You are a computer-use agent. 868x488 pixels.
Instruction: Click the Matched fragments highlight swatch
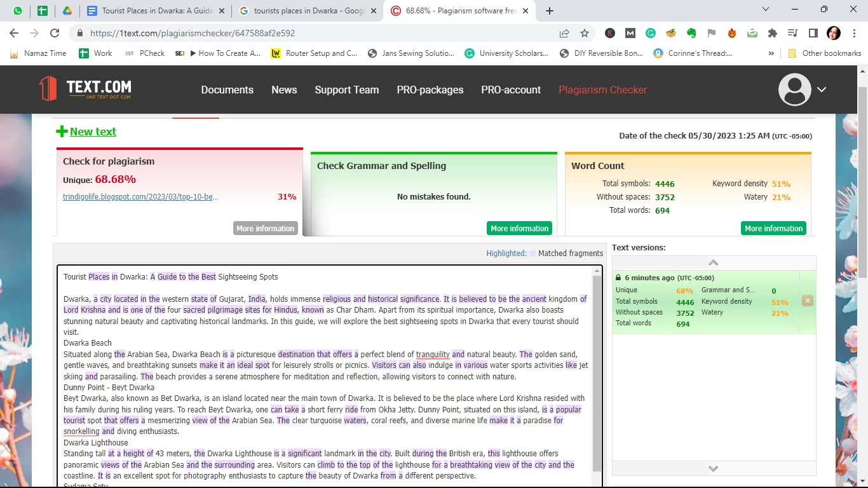click(532, 253)
